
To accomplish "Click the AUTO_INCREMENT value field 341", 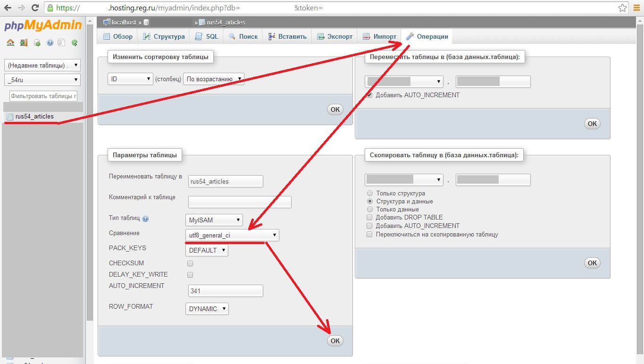I will [226, 291].
